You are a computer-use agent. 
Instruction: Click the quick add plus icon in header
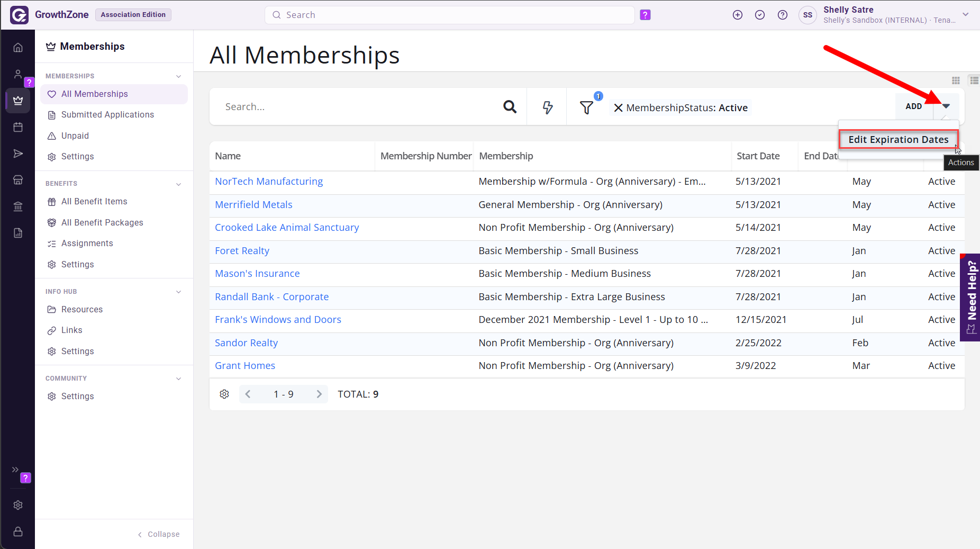click(x=738, y=15)
